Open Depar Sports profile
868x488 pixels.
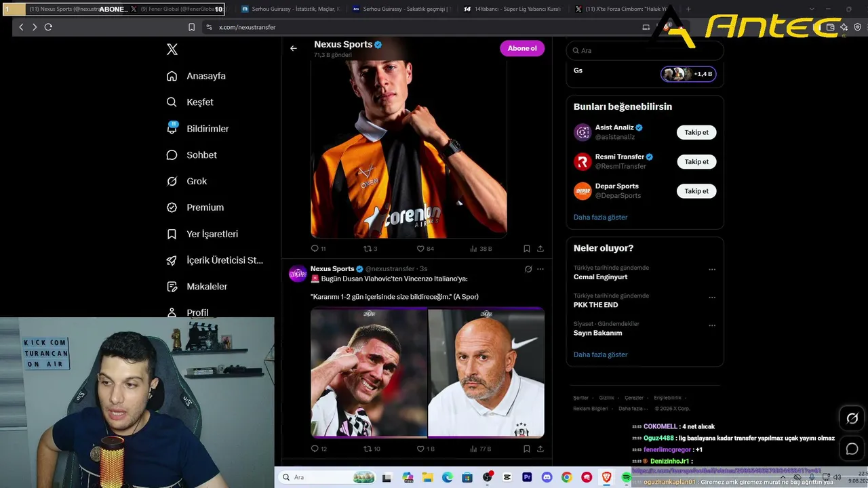[x=617, y=186]
